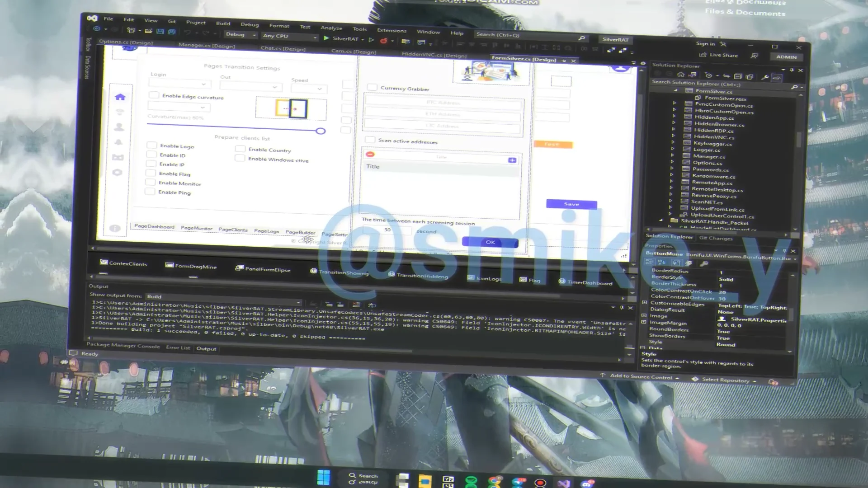
Task: Open the Build menu
Action: pyautogui.click(x=223, y=23)
